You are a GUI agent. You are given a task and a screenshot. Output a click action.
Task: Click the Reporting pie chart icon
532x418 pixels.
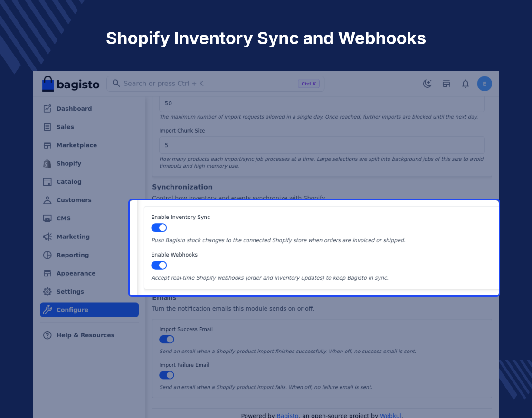point(47,255)
